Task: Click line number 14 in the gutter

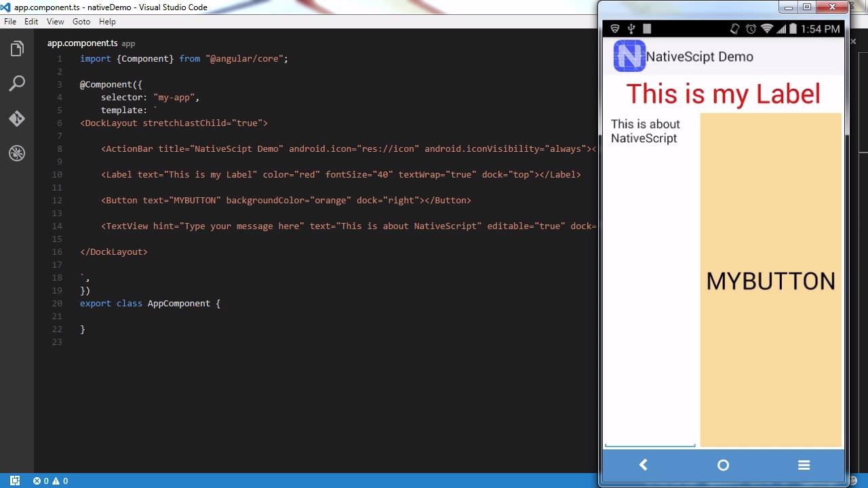Action: coord(56,226)
